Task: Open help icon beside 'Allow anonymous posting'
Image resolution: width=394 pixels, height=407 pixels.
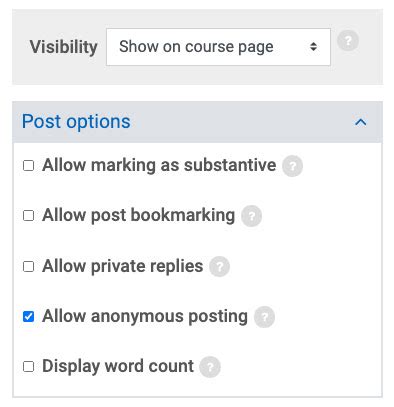Action: (x=264, y=317)
